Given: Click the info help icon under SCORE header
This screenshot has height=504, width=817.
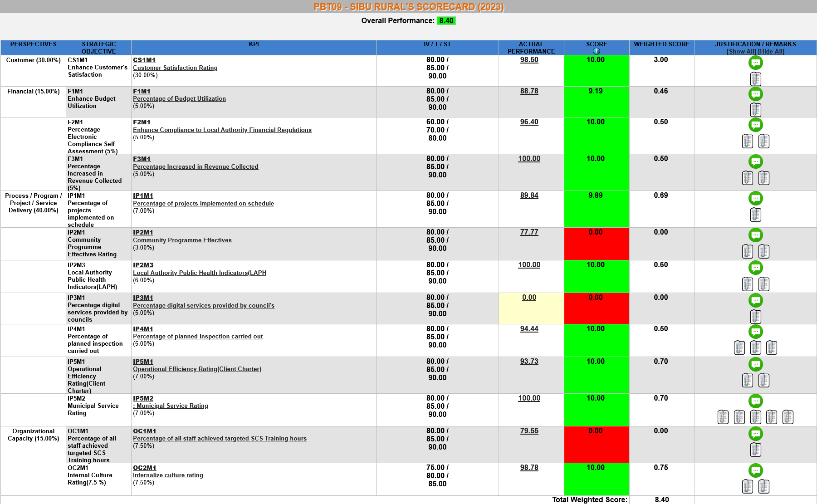Looking at the screenshot, I should [x=597, y=51].
